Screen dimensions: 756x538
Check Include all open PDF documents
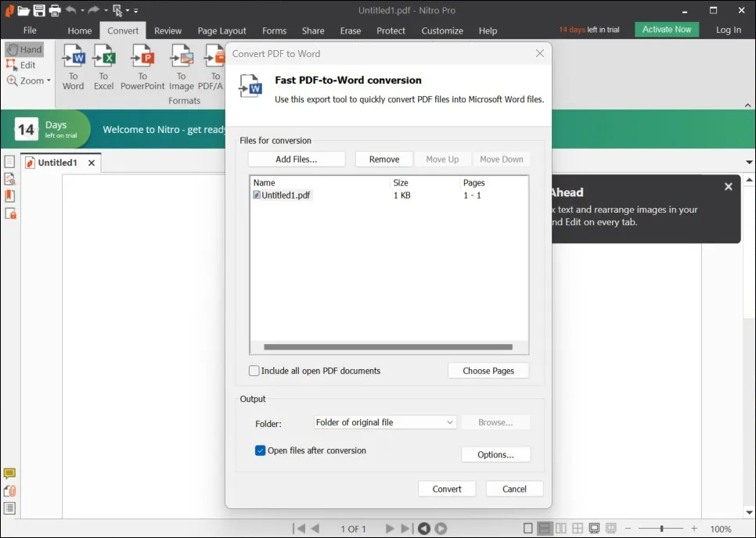254,370
